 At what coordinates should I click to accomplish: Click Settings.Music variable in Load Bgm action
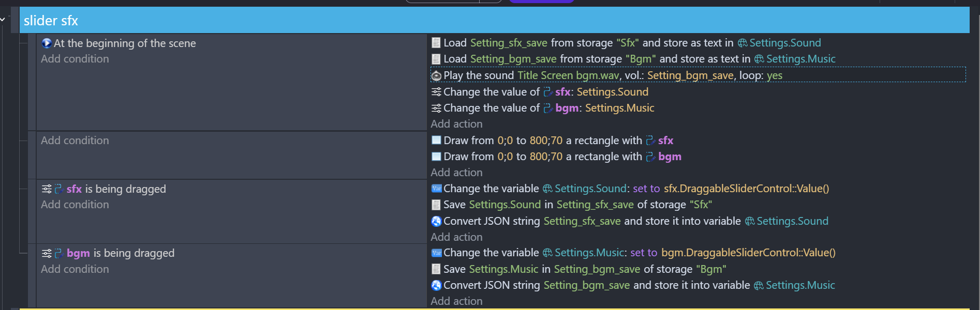tap(800, 59)
